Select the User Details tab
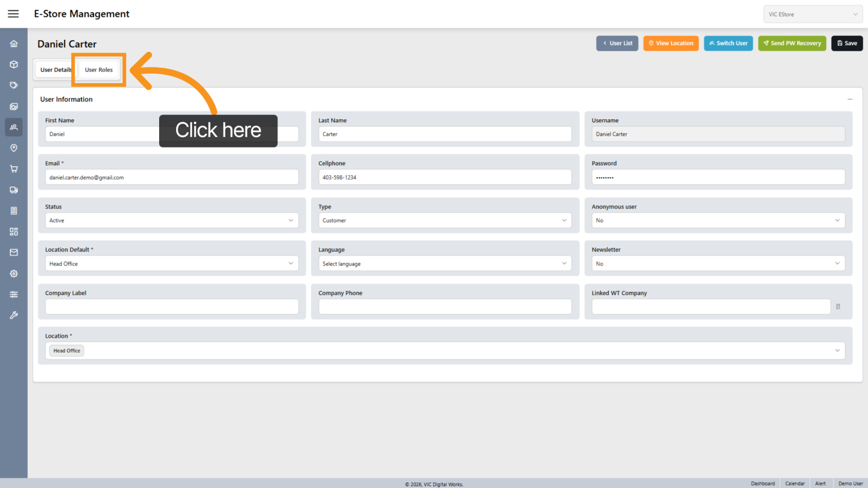This screenshot has width=868, height=488. pos(55,70)
